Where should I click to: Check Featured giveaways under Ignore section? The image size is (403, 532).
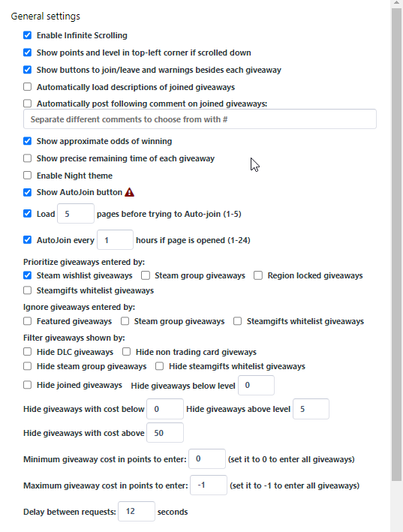[28, 321]
